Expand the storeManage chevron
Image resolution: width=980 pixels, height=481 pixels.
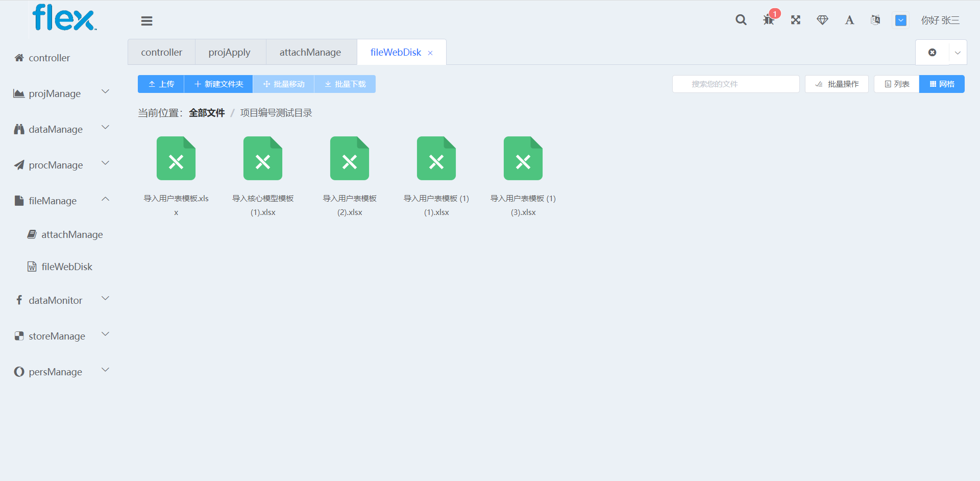pos(106,334)
